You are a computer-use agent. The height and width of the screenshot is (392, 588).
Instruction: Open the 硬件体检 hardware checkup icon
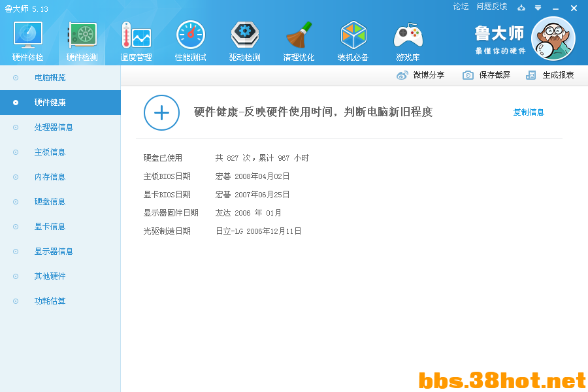point(27,35)
